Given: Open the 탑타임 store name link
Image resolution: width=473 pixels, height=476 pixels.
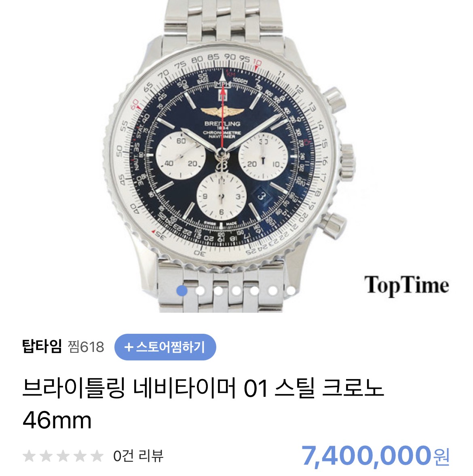Looking at the screenshot, I should click(x=42, y=346).
